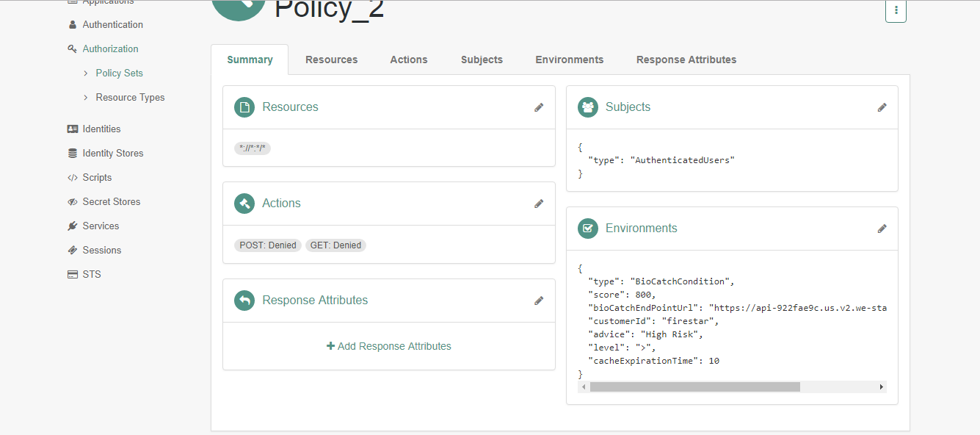Open the three-dot options menu
The width and height of the screenshot is (980, 435).
pyautogui.click(x=896, y=12)
